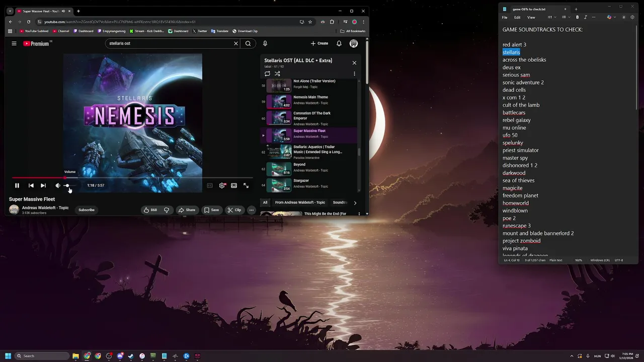Screen dimensions: 644x362
Task: Create a Clip of the video
Action: 234,210
